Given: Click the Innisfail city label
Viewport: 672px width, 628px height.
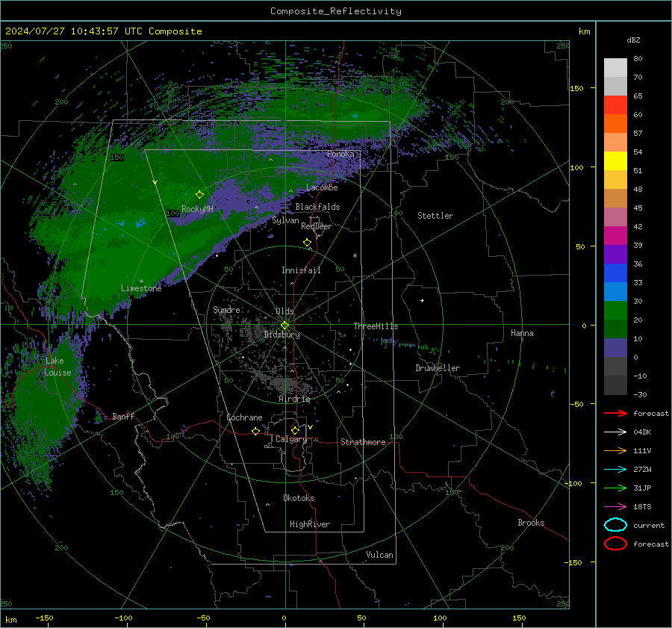Looking at the screenshot, I should pyautogui.click(x=301, y=270).
